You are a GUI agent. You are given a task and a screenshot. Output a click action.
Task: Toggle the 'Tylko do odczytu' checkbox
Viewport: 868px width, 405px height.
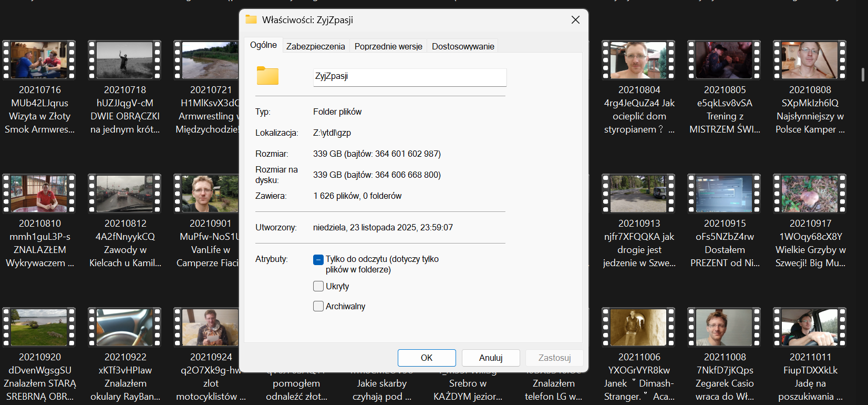click(318, 260)
